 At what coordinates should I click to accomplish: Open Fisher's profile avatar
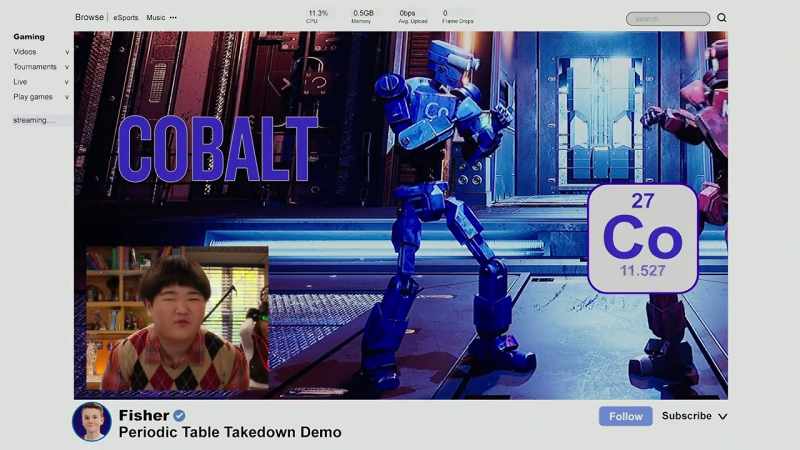tap(92, 421)
